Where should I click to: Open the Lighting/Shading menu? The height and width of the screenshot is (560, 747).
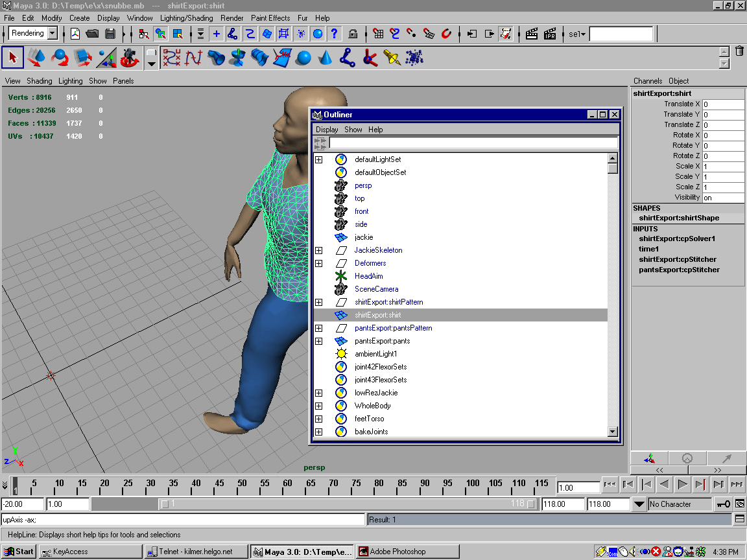coord(186,18)
